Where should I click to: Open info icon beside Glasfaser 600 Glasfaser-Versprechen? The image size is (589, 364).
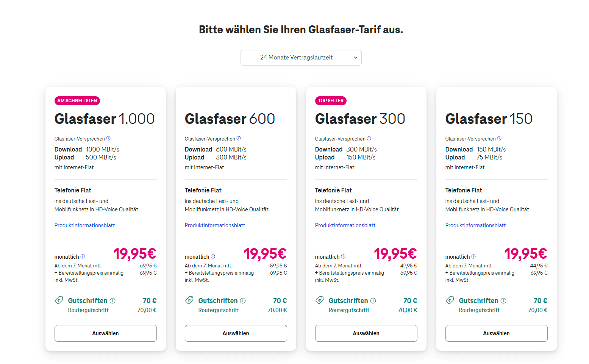click(x=239, y=139)
